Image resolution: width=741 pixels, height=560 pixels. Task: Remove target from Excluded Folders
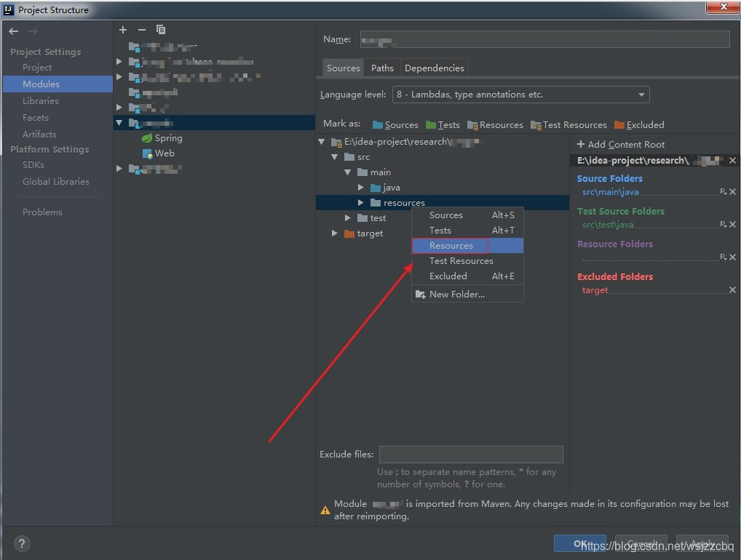732,290
